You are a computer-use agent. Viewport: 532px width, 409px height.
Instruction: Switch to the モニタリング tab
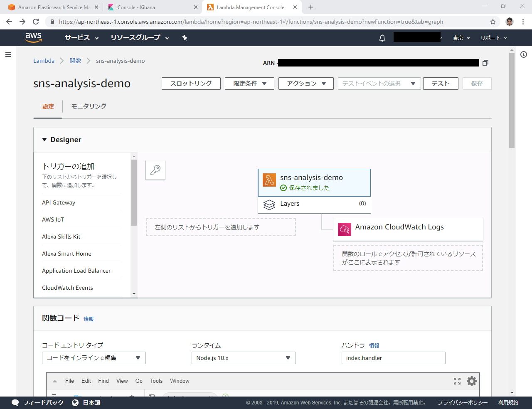click(89, 106)
